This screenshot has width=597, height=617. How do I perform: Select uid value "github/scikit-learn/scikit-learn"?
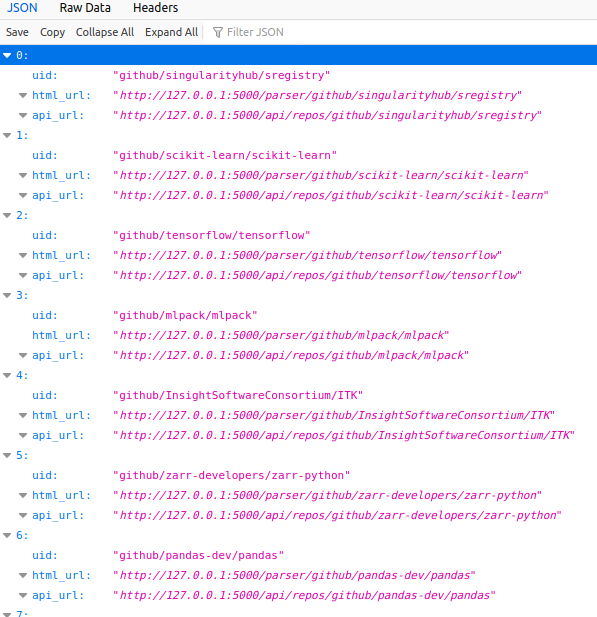(225, 155)
